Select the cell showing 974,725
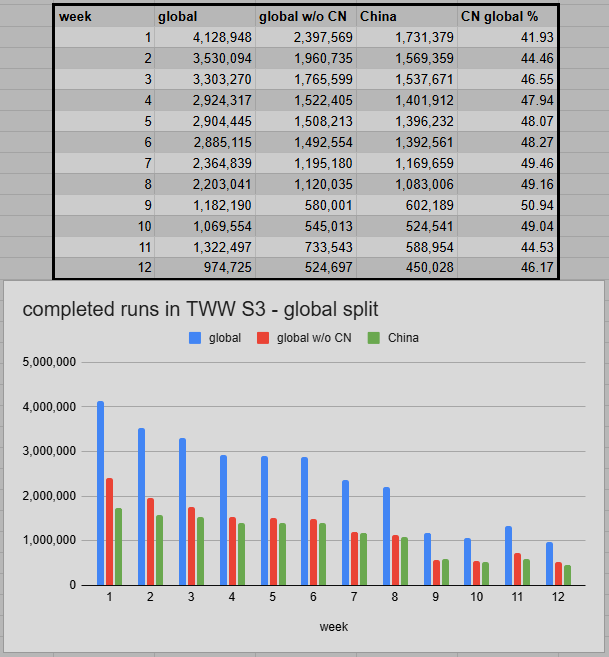Image resolution: width=609 pixels, height=657 pixels. [204, 269]
